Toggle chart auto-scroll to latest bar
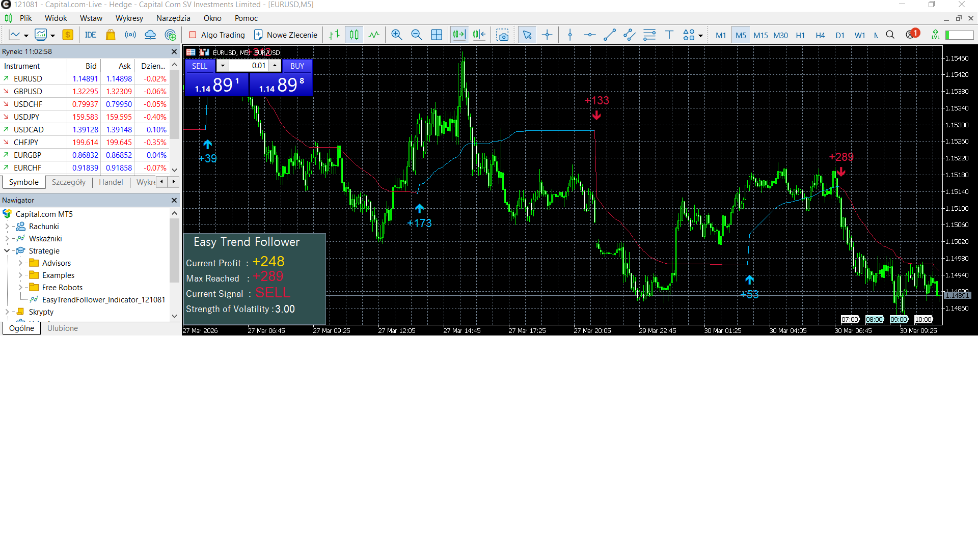The width and height of the screenshot is (978, 560). pos(459,35)
